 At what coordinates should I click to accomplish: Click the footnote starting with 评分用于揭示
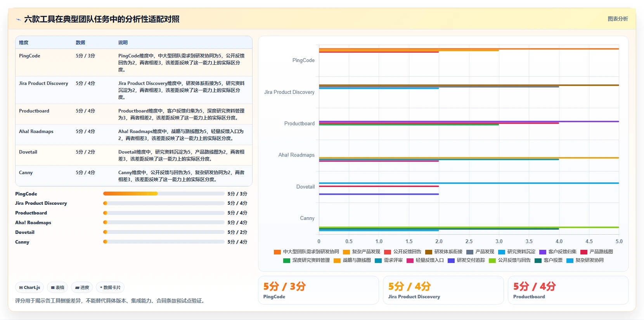click(x=110, y=301)
